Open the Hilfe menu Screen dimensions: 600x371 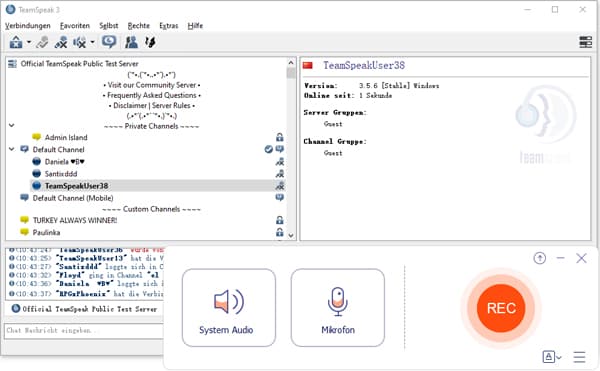point(195,26)
